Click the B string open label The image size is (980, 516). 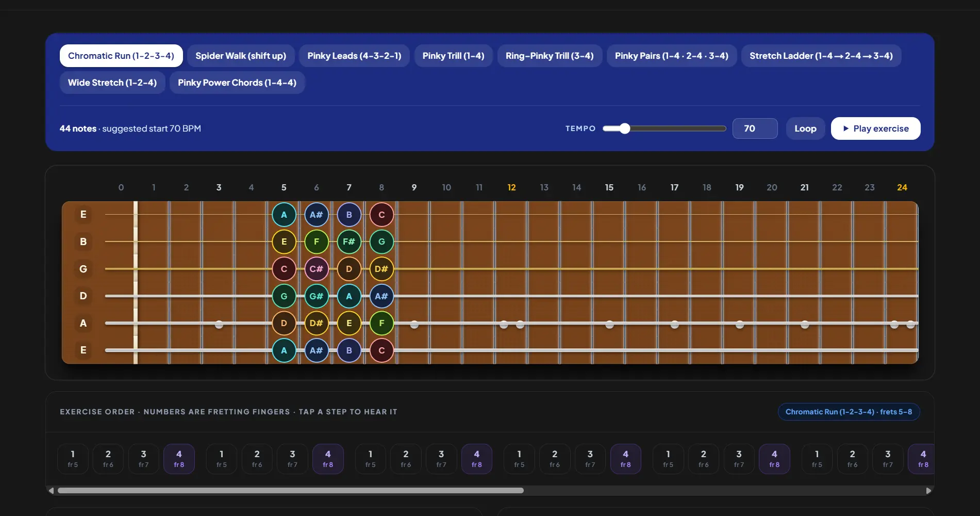[83, 241]
